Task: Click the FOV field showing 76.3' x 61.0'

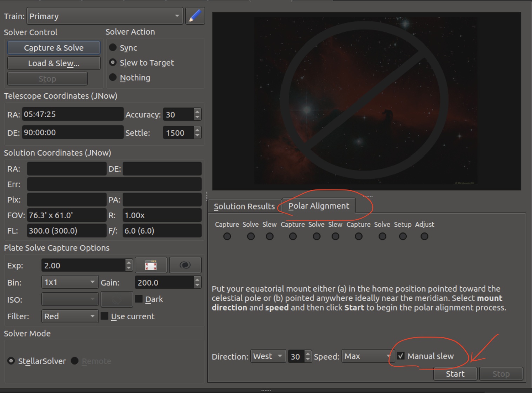Action: click(67, 215)
